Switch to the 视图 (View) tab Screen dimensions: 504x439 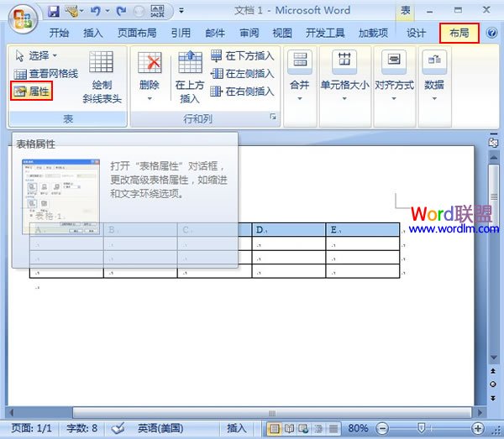click(x=282, y=33)
